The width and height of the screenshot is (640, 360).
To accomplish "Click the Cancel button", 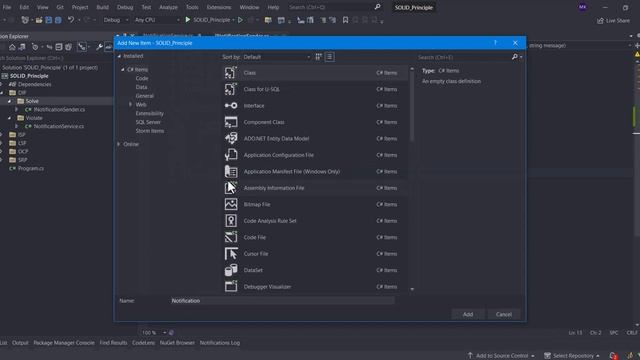I will (504, 314).
